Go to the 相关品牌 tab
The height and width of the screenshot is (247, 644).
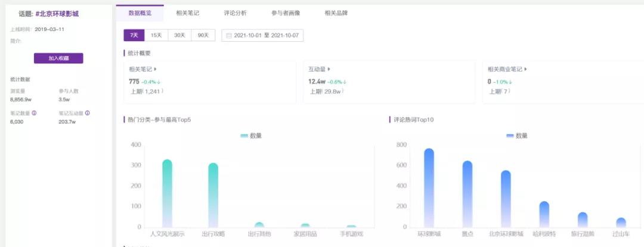click(x=336, y=13)
